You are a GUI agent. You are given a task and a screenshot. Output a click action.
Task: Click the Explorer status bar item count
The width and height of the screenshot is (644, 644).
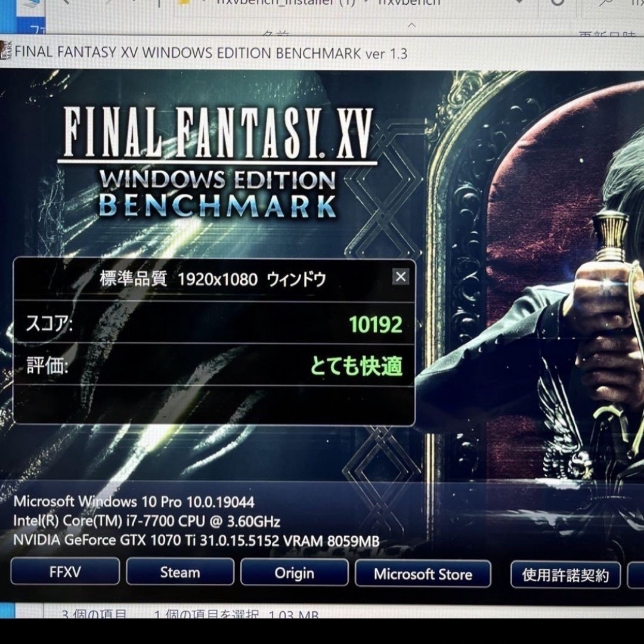94,614
